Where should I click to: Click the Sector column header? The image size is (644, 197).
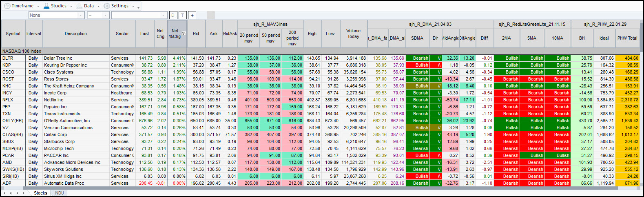coord(122,34)
